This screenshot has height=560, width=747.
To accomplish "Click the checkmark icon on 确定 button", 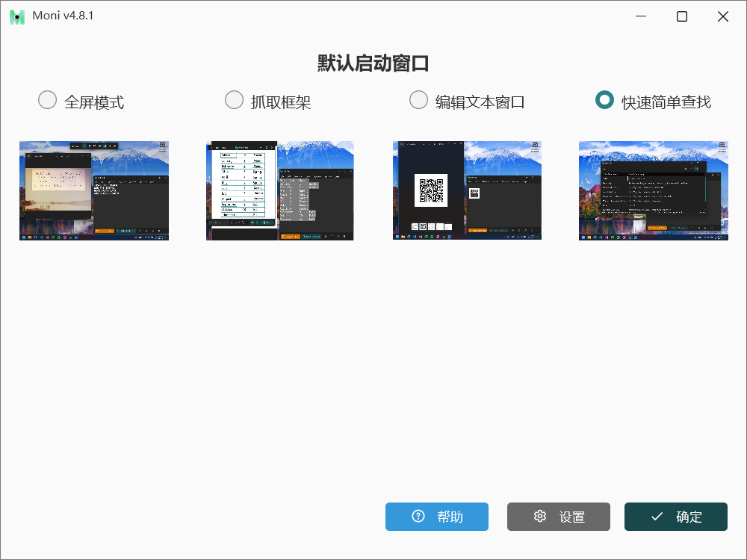I will (x=657, y=517).
